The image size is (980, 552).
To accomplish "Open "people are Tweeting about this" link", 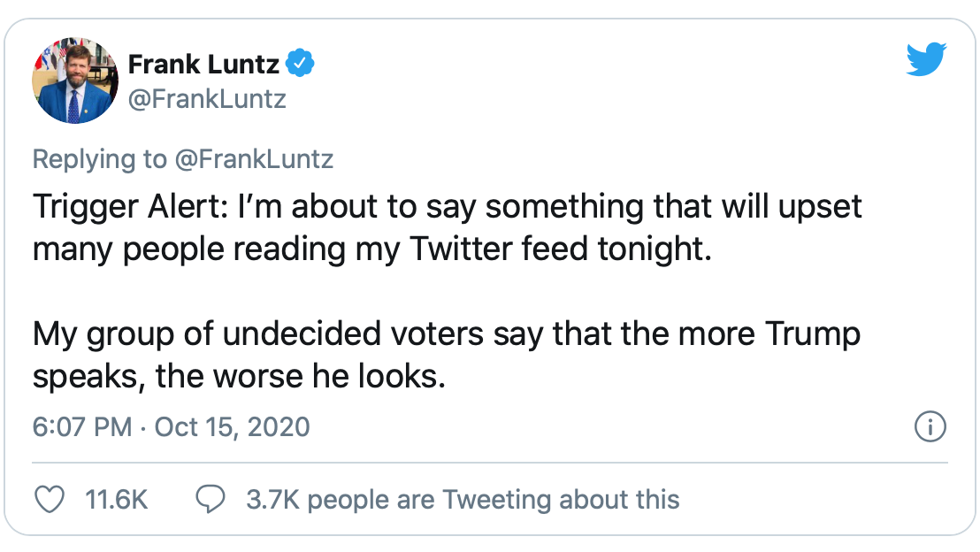I will [x=494, y=500].
